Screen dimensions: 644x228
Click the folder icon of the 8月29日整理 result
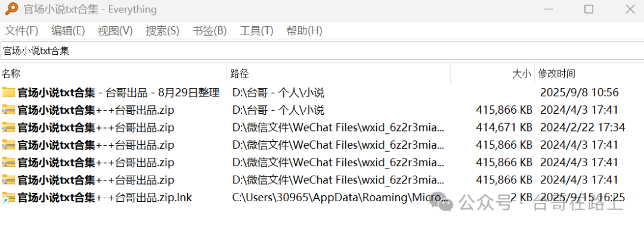pyautogui.click(x=8, y=92)
